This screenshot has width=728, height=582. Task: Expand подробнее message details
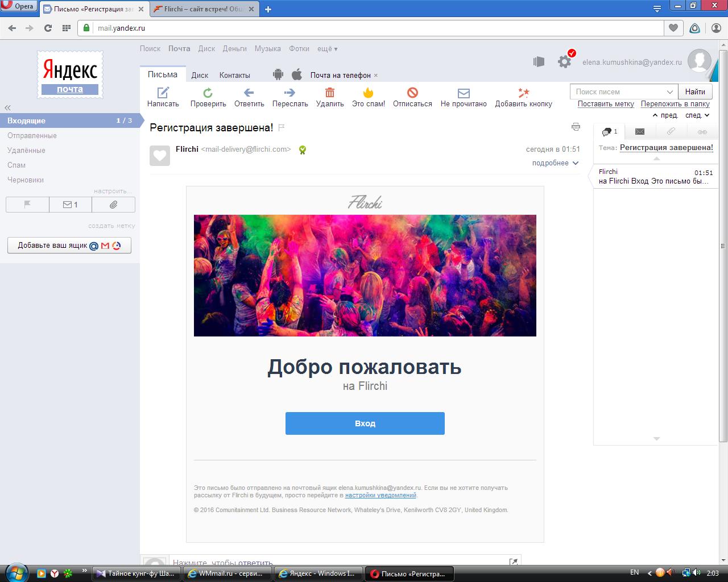tap(555, 163)
